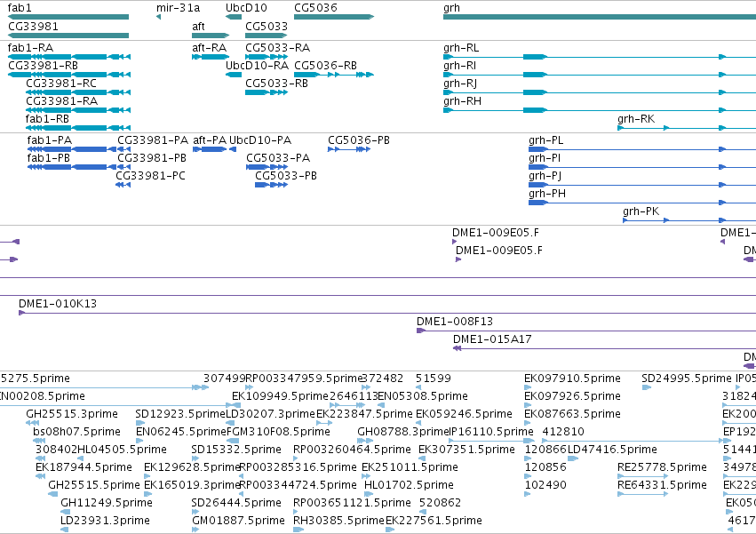The image size is (756, 534).
Task: Click the EK097910.5prime EST label
Action: pyautogui.click(x=572, y=379)
